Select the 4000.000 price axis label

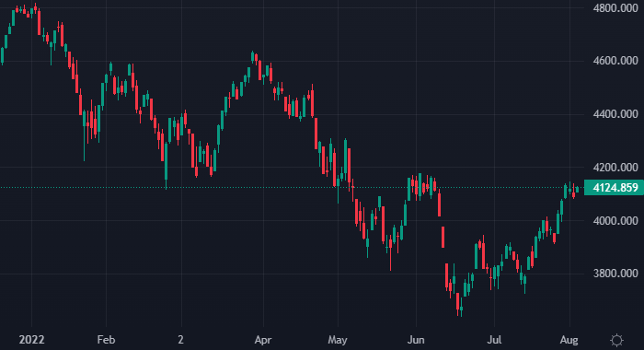(x=615, y=221)
